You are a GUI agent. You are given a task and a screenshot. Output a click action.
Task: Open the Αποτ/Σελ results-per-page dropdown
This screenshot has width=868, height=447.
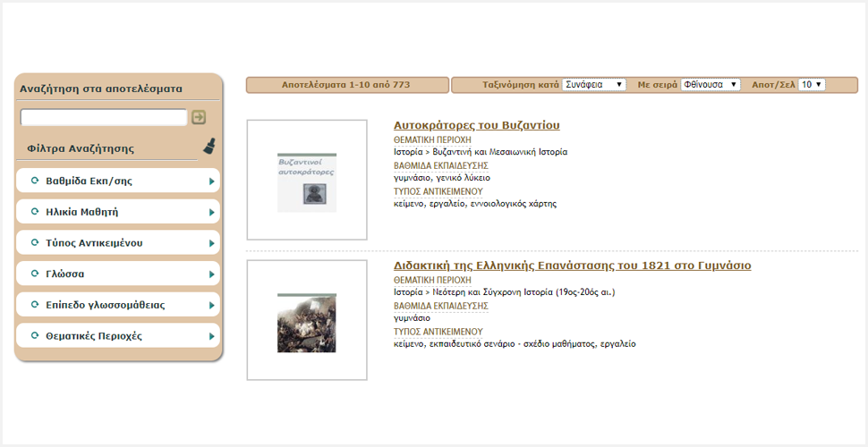pyautogui.click(x=811, y=85)
